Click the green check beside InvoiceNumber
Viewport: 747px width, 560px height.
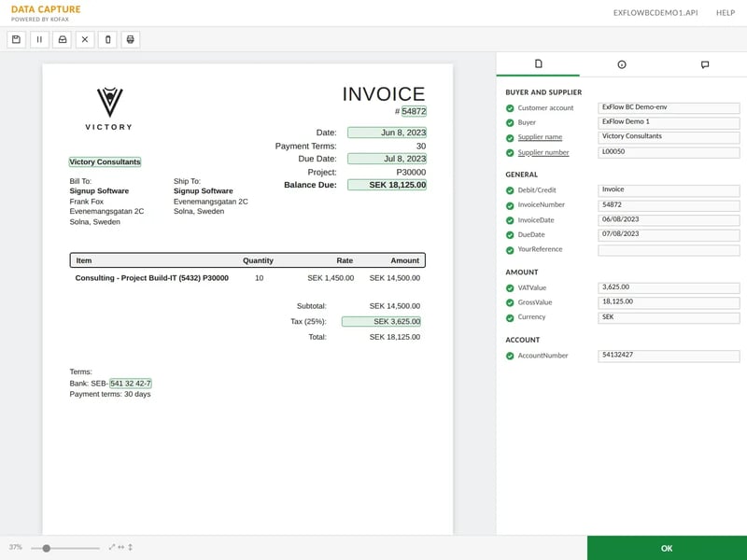510,205
